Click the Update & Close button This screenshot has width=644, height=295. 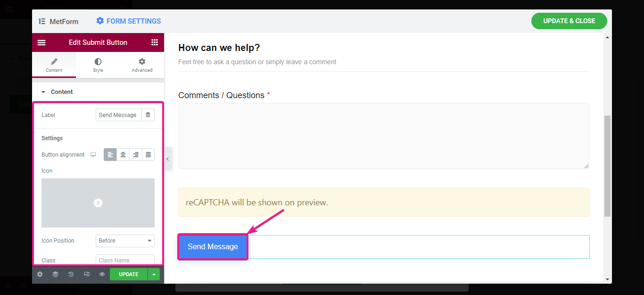tap(569, 21)
